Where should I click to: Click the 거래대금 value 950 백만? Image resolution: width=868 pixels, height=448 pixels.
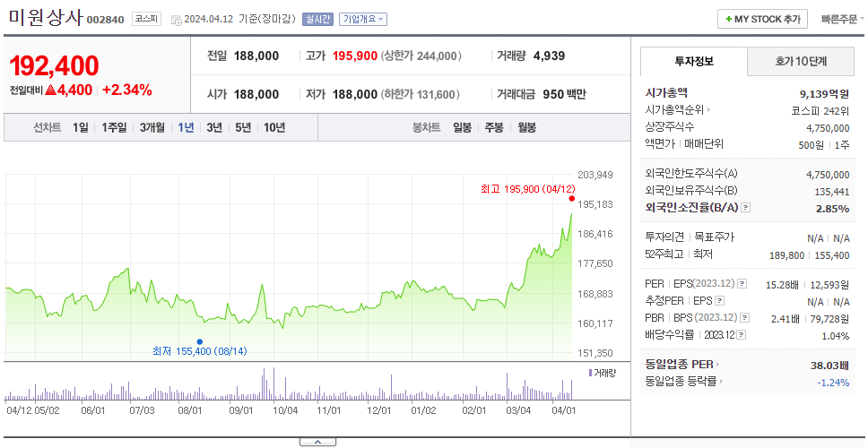(x=564, y=95)
